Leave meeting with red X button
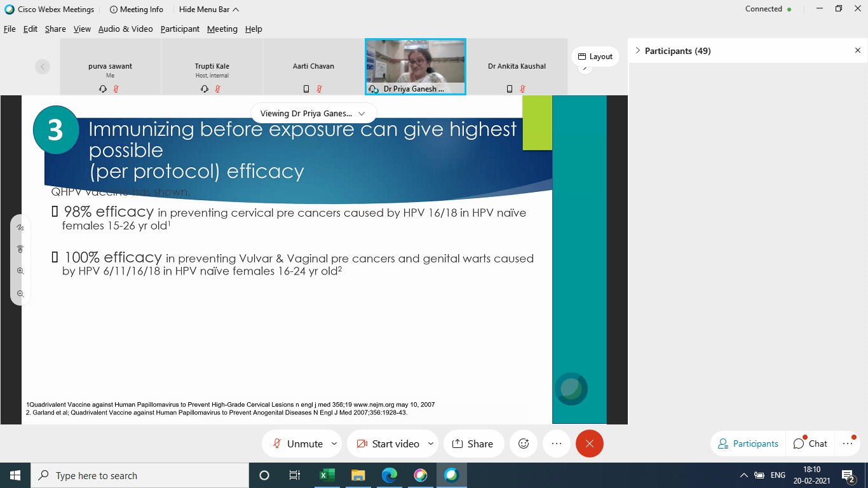Screen dimensions: 868x488 pyautogui.click(x=589, y=444)
